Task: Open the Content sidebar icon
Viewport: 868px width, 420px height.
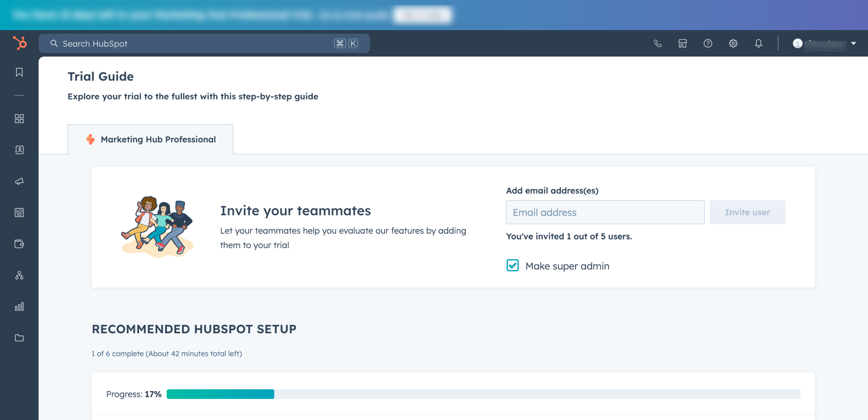Action: [x=19, y=212]
